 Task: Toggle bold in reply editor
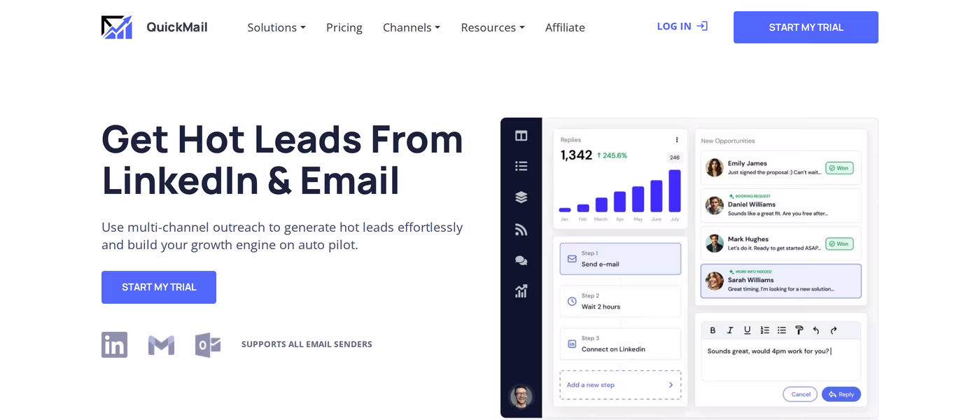[713, 330]
